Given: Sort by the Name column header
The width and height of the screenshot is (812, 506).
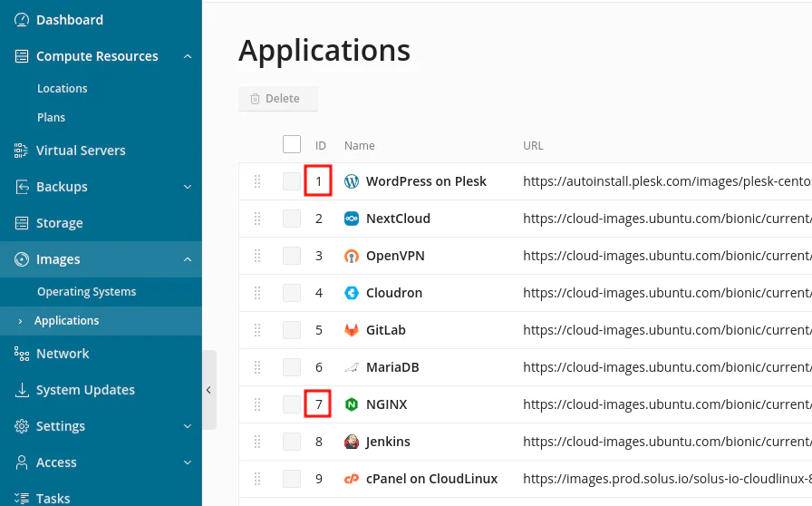Looking at the screenshot, I should pos(360,146).
